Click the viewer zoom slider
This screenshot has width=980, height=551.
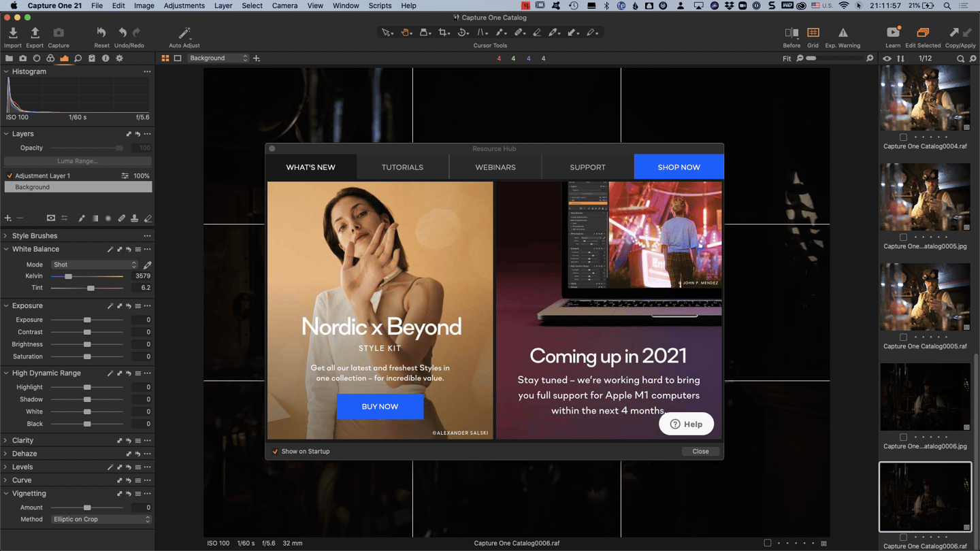pos(834,59)
